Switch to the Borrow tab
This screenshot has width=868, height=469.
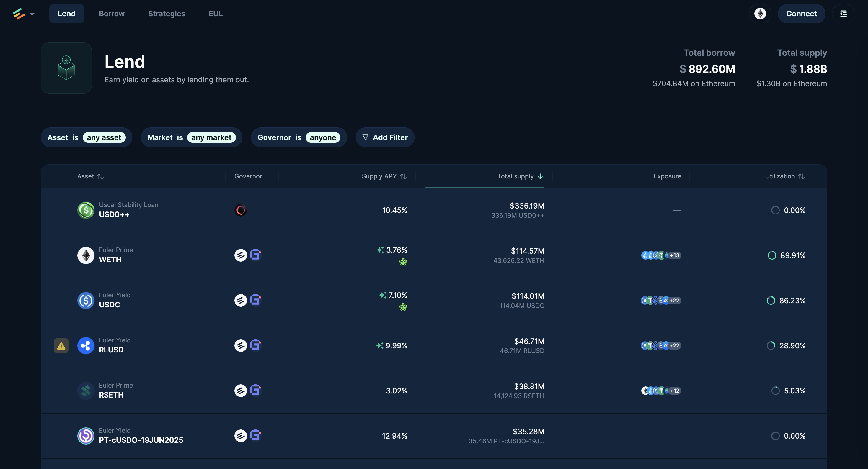pos(112,14)
